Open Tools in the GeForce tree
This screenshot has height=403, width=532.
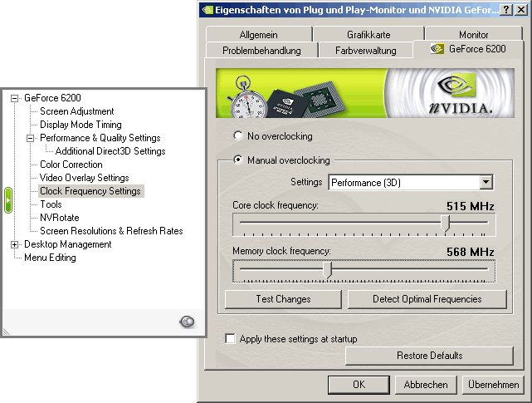51,204
